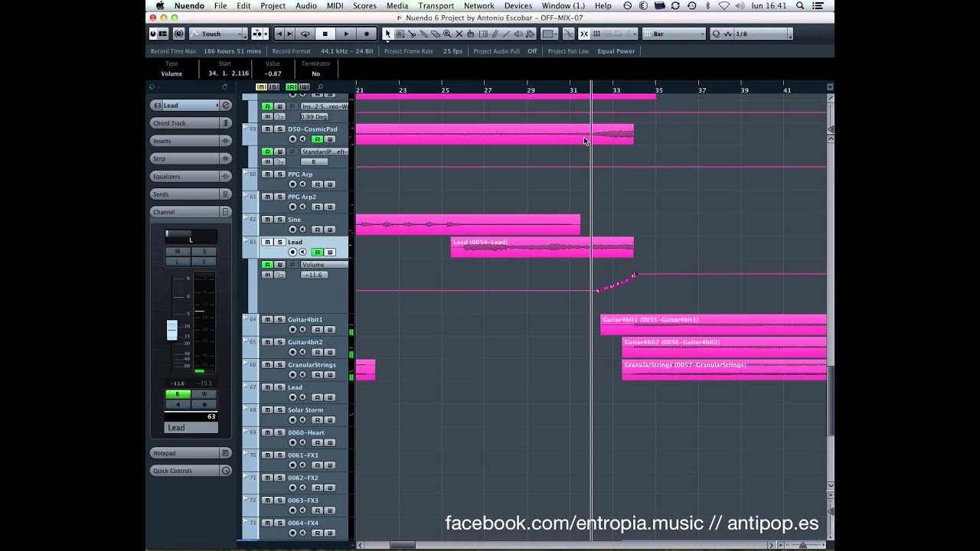Image resolution: width=980 pixels, height=551 pixels.
Task: Select the Color paint bucket tool
Action: pos(530,34)
